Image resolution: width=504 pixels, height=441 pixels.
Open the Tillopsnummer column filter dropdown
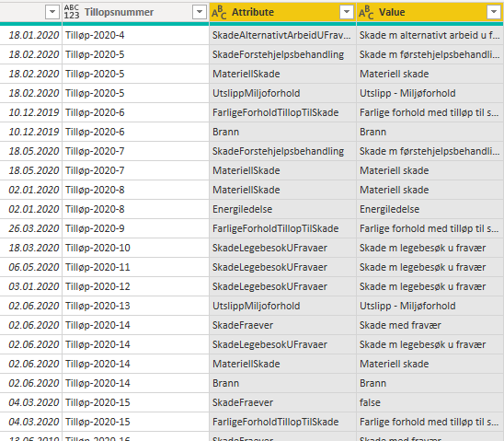(200, 12)
